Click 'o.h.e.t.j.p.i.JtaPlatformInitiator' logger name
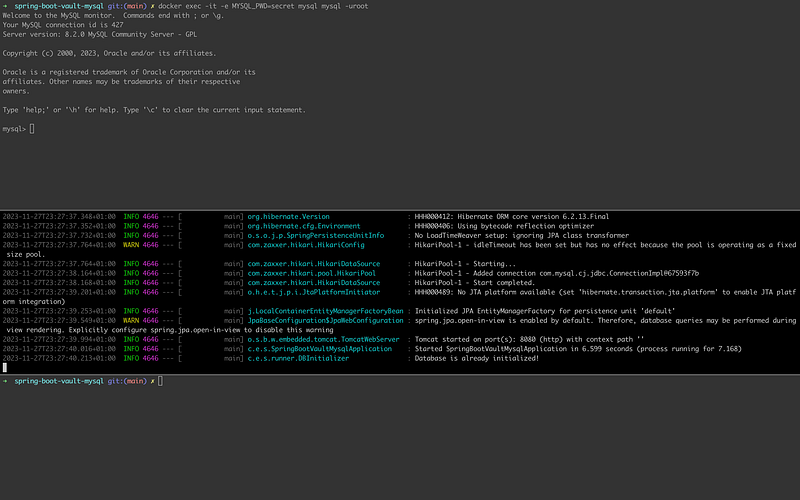 (x=314, y=292)
